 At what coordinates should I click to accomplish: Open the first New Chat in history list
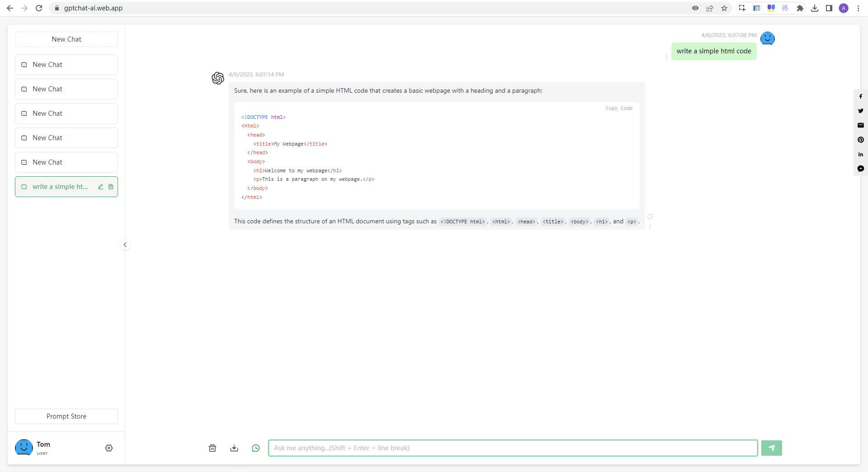(66, 65)
